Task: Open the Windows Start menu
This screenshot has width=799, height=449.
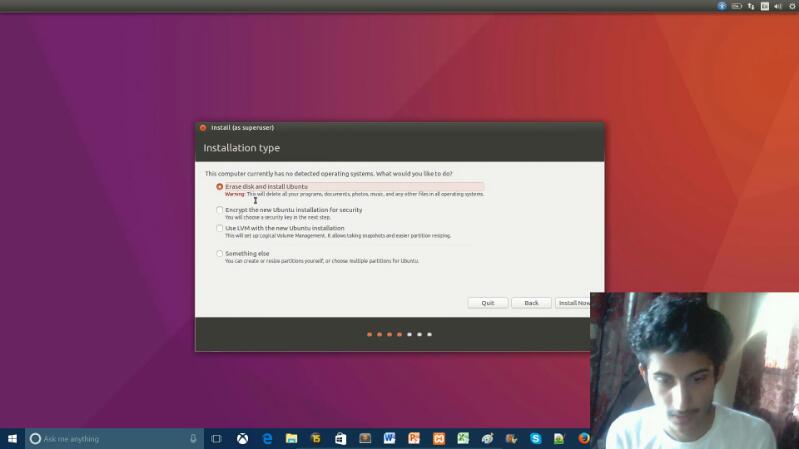Action: (x=12, y=439)
